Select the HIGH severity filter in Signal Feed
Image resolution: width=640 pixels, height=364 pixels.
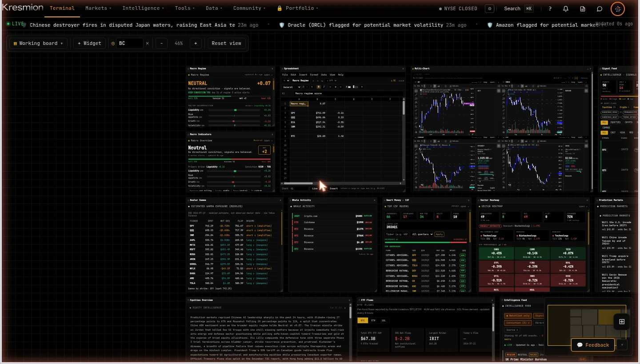[622, 132]
